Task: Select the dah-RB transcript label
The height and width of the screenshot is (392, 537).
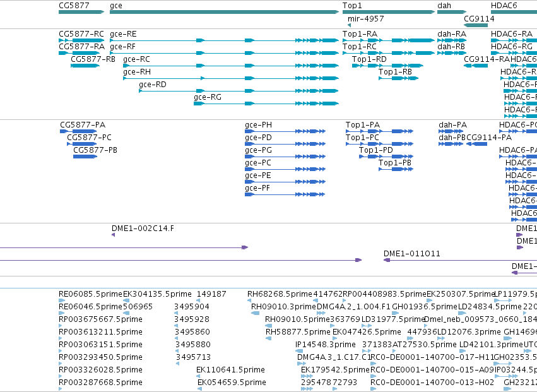Action: pyautogui.click(x=451, y=47)
